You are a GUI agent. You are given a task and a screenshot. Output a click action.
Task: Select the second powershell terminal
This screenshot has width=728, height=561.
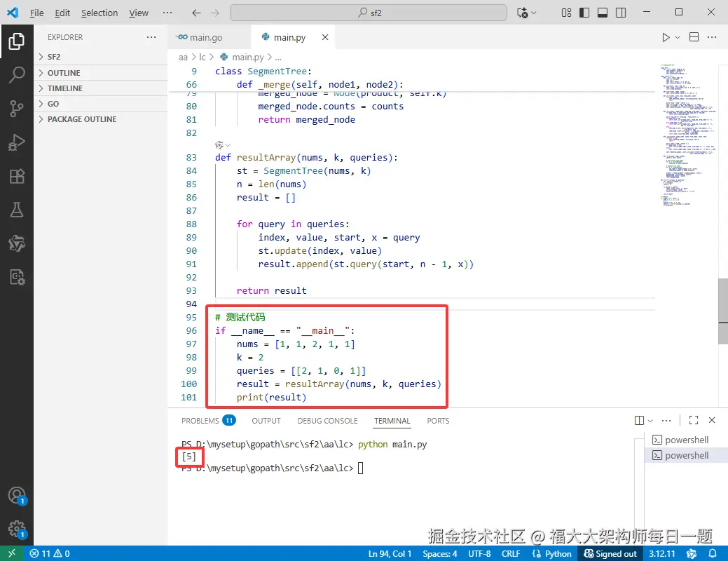[686, 455]
